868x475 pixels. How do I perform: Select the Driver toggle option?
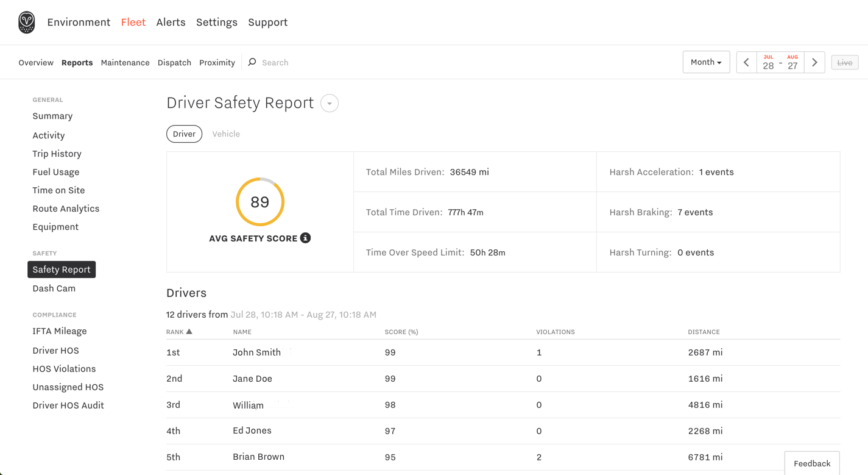tap(184, 134)
